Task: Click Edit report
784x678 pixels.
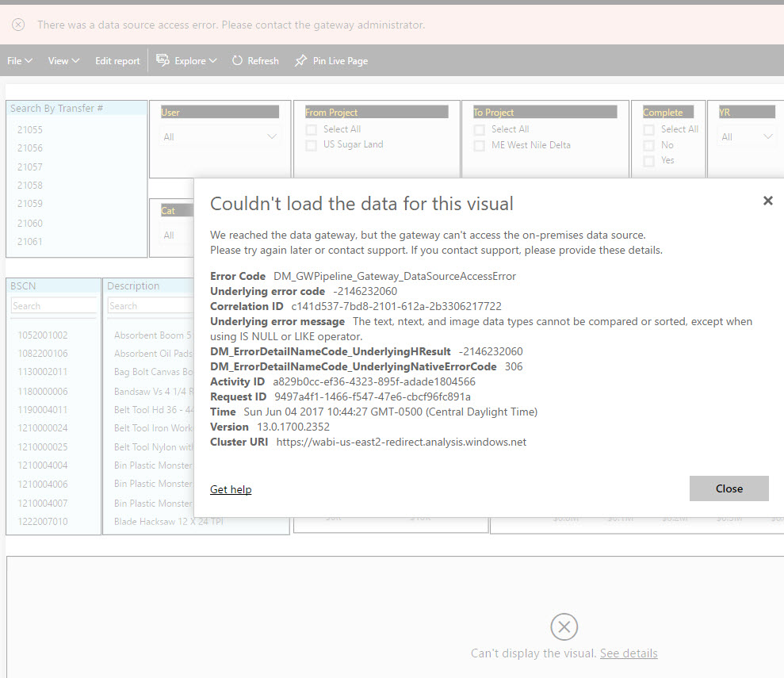Action: tap(117, 60)
